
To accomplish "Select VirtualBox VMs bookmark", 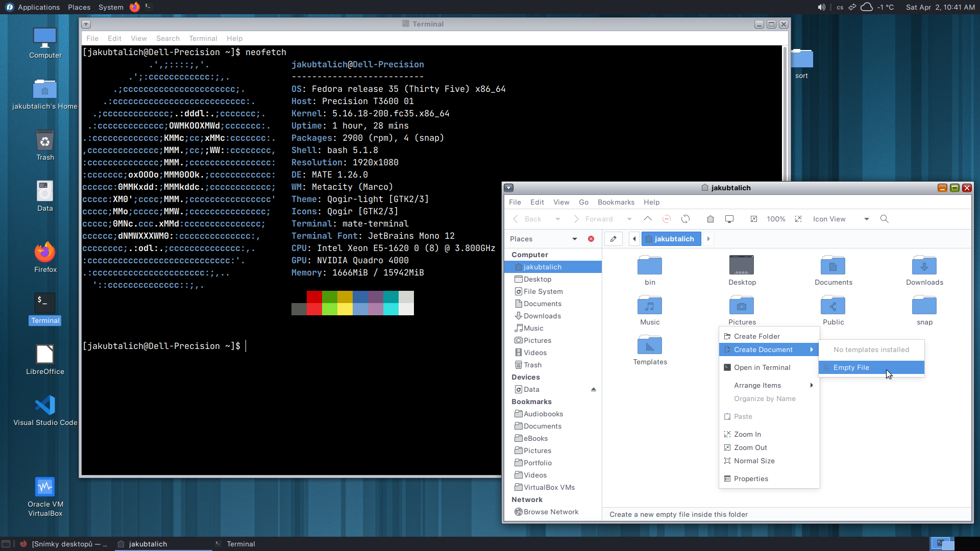I will coord(553,487).
